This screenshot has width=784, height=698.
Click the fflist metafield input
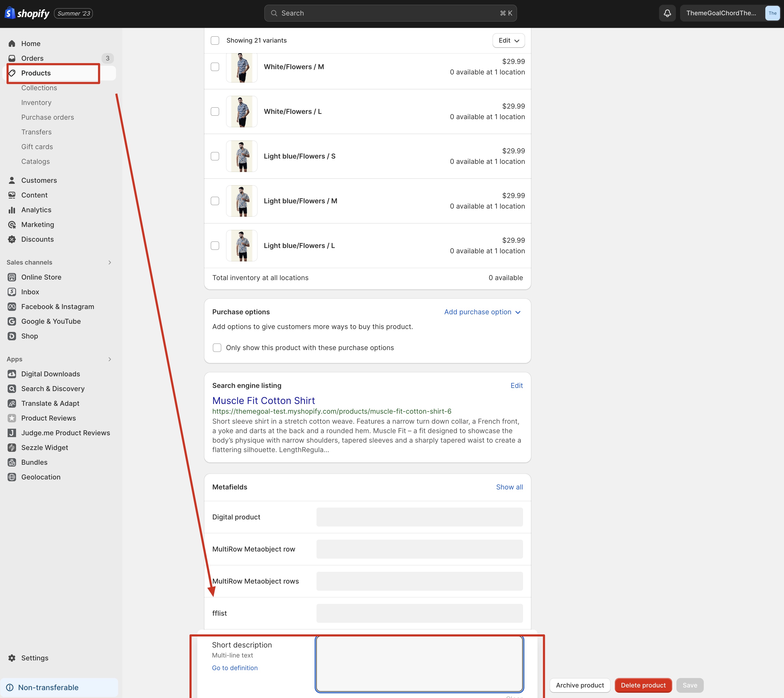tap(420, 613)
